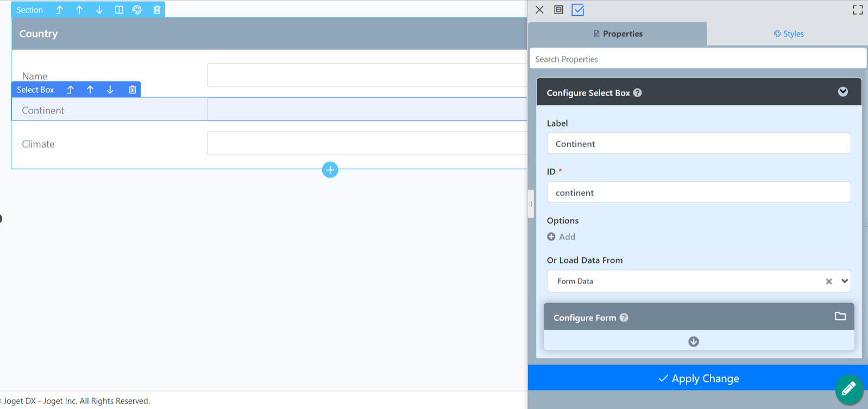Expand property panel to fullscreen
The width and height of the screenshot is (868, 409).
[x=858, y=10]
